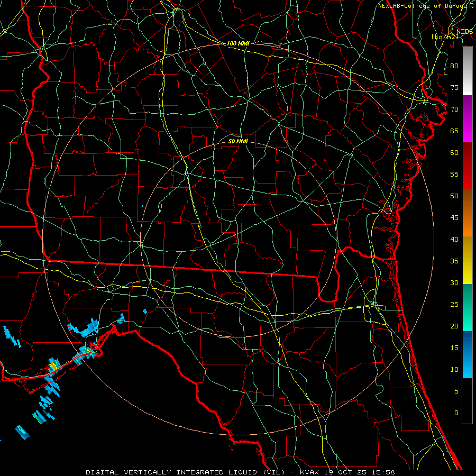476x476 pixels.
Task: Click the 20 value on color scale
Action: 454,326
